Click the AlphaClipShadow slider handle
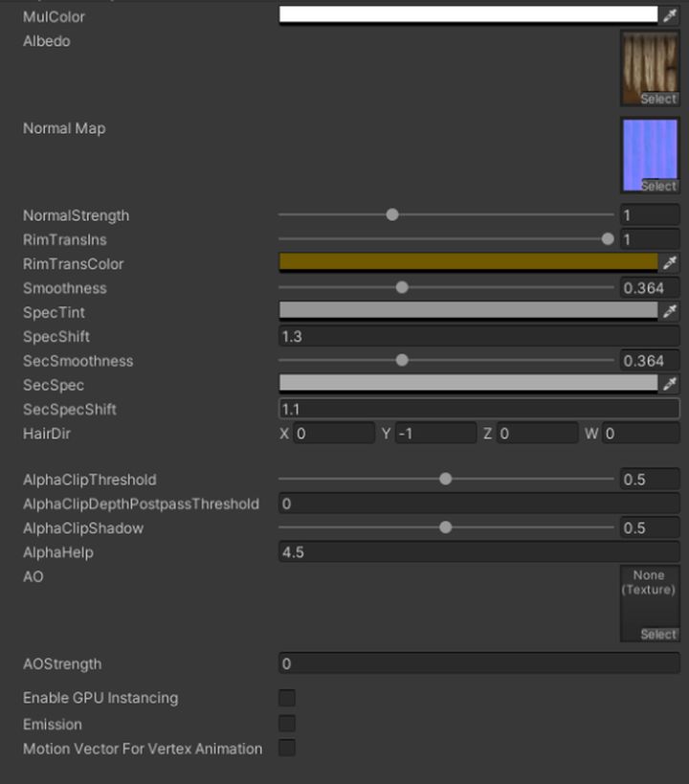Viewport: 689px width, 784px height. click(x=446, y=527)
